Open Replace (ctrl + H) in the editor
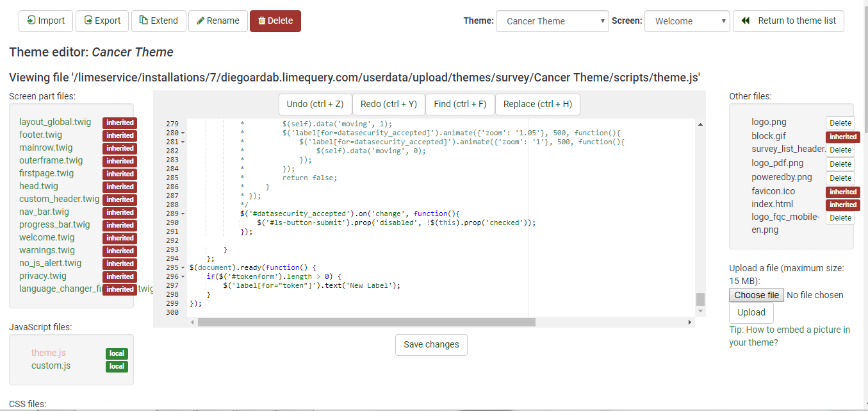This screenshot has width=868, height=411. point(537,104)
